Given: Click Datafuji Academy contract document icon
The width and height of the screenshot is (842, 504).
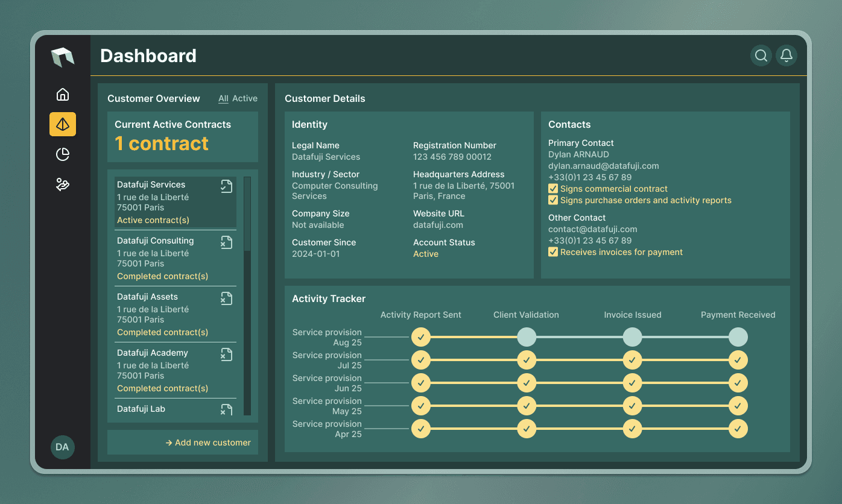Looking at the screenshot, I should pos(226,354).
